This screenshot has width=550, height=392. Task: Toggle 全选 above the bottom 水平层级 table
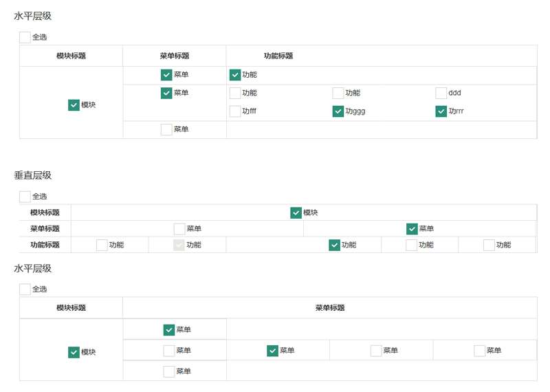coord(25,290)
